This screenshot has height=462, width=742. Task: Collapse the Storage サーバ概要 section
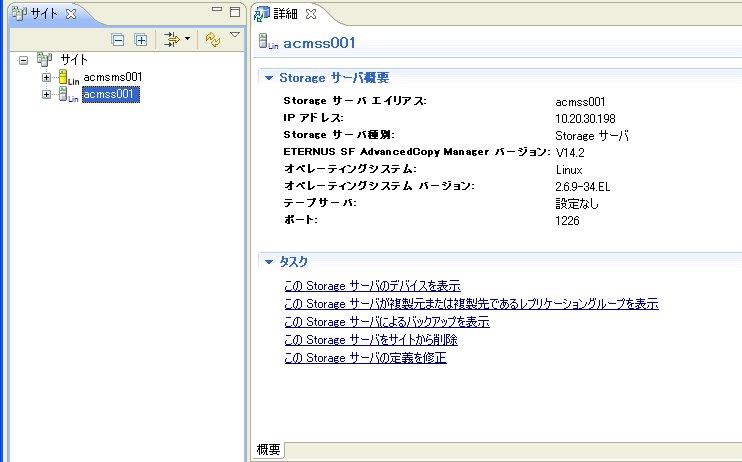(x=269, y=78)
